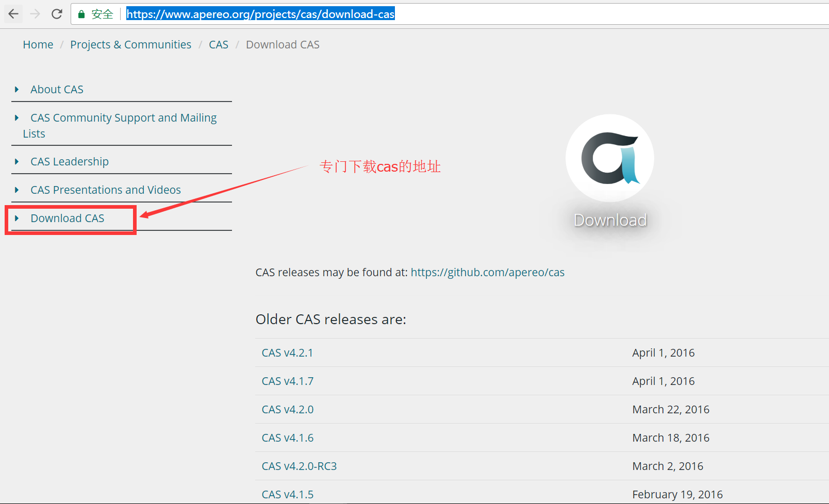Click the green padlock security icon
Screen dimensions: 829x504
pos(81,14)
